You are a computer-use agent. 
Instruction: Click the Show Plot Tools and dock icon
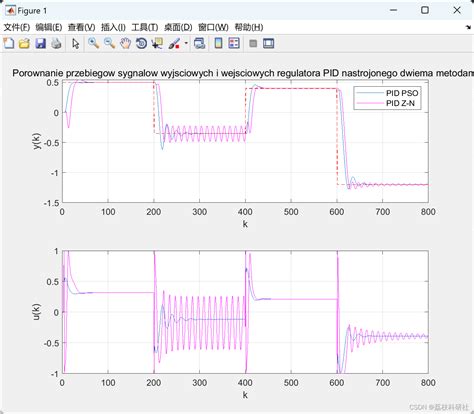(x=268, y=43)
